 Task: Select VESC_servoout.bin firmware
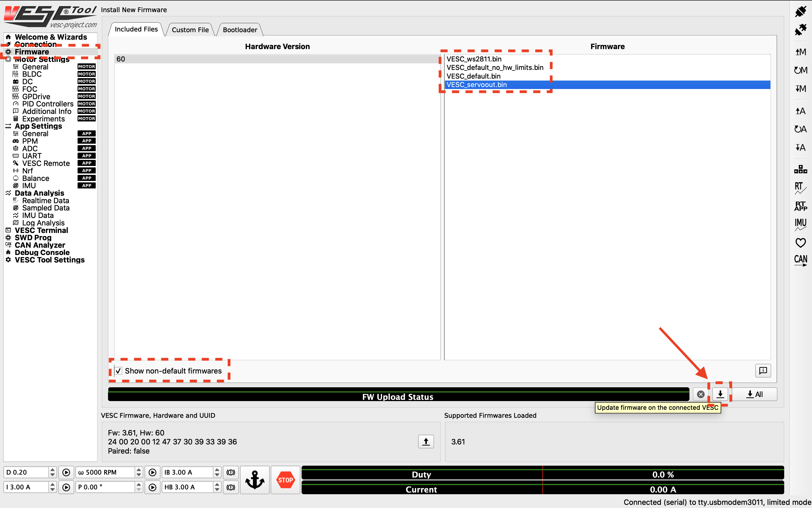[x=607, y=85]
